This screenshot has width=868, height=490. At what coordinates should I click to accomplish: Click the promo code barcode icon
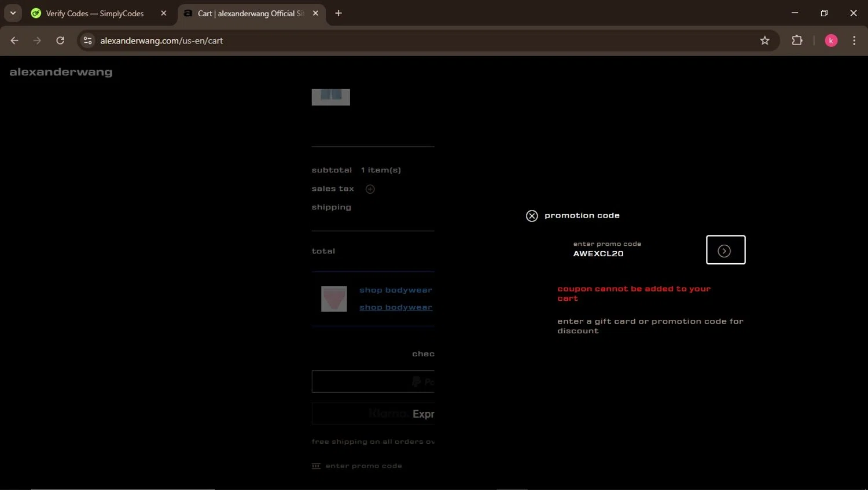point(316,466)
